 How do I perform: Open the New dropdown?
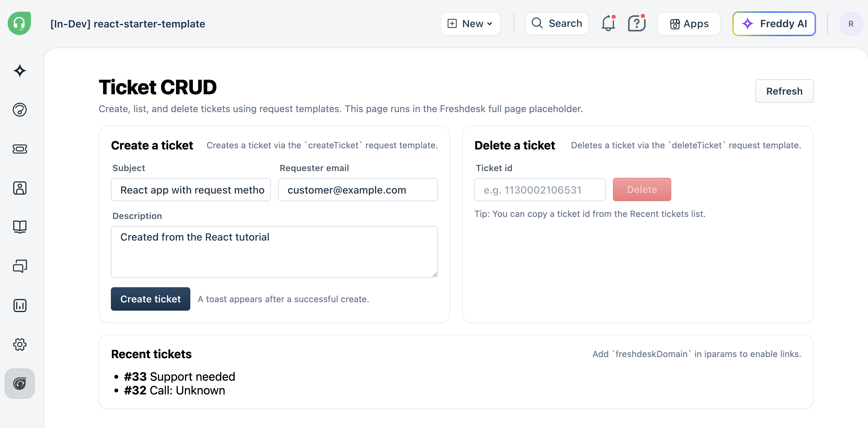click(x=470, y=23)
